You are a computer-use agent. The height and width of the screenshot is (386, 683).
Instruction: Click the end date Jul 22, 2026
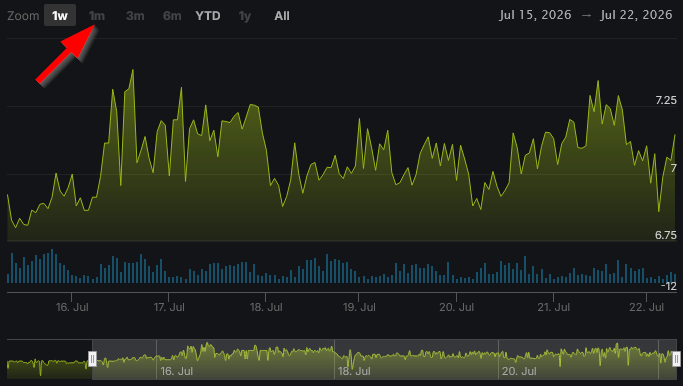tap(636, 15)
